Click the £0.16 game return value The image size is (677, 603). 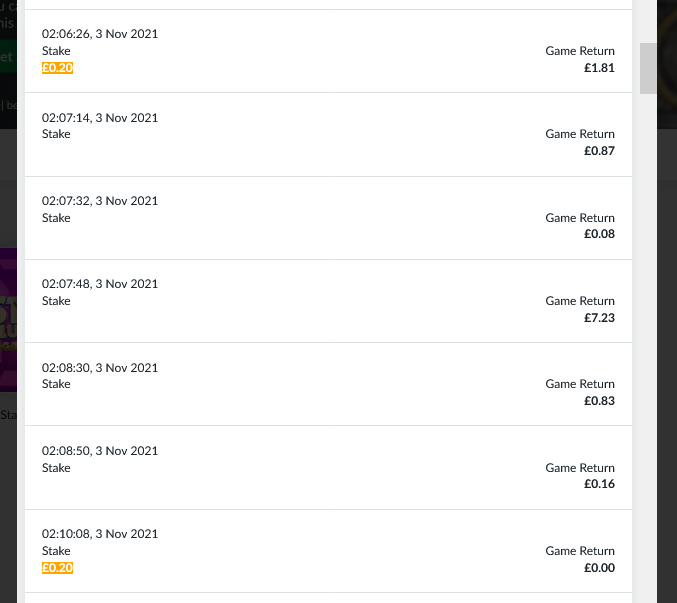599,484
